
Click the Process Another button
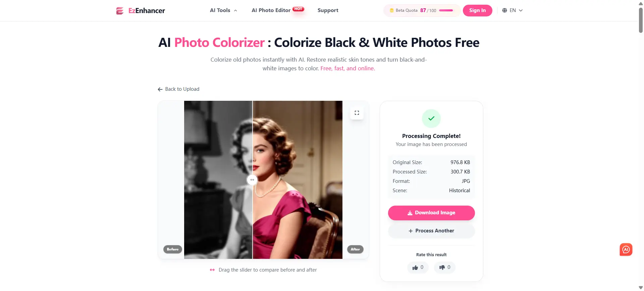click(x=431, y=231)
